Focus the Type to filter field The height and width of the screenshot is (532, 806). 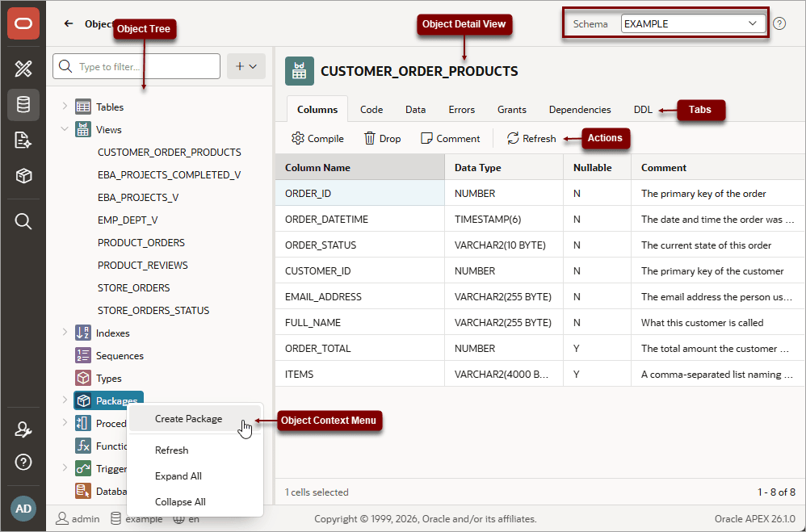click(136, 66)
